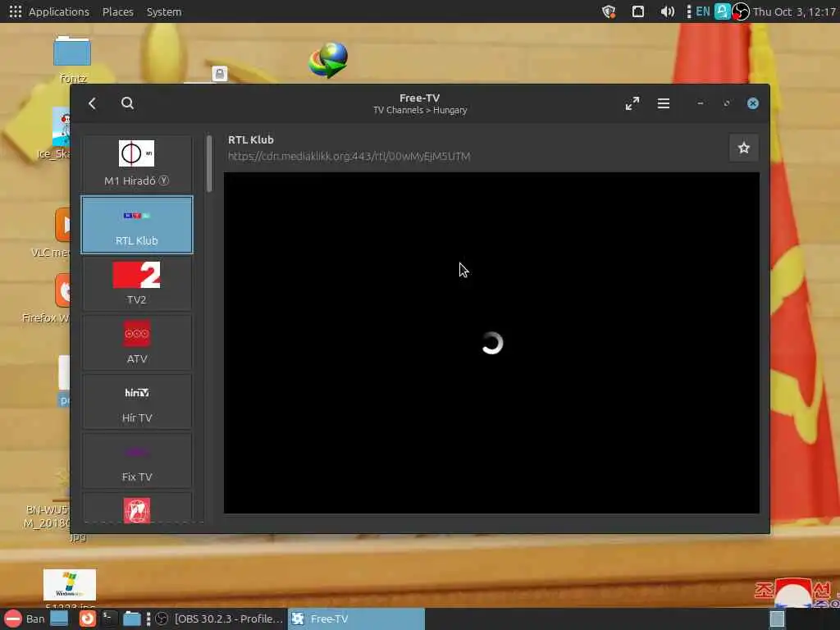Switch to the OBS 30.2.3 taskbar window
This screenshot has width=840, height=630.
(218, 619)
